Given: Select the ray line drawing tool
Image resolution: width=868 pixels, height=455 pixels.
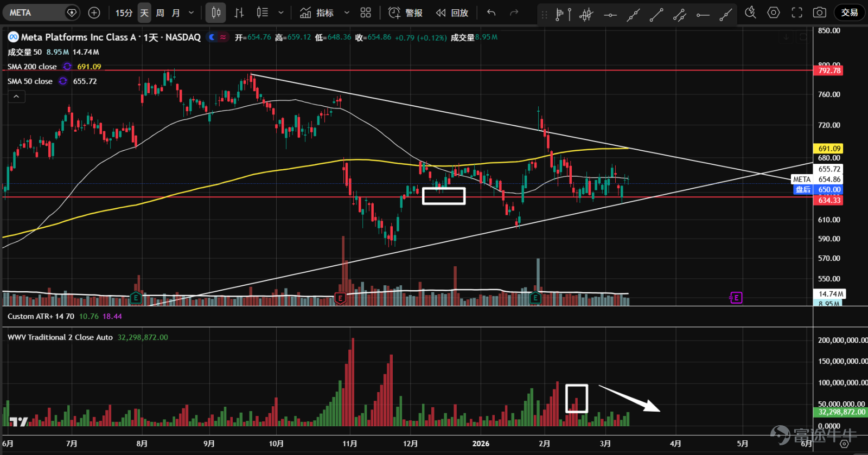Looking at the screenshot, I should (x=726, y=15).
